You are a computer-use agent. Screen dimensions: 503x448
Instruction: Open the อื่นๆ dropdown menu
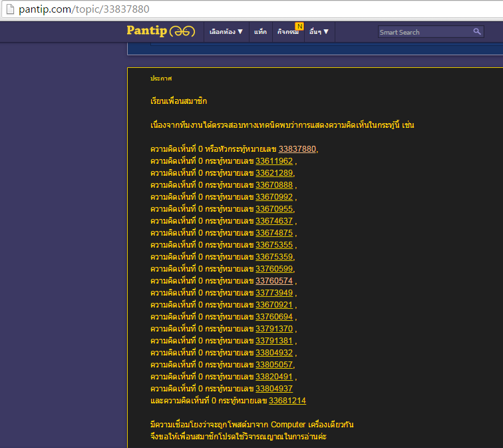point(319,32)
